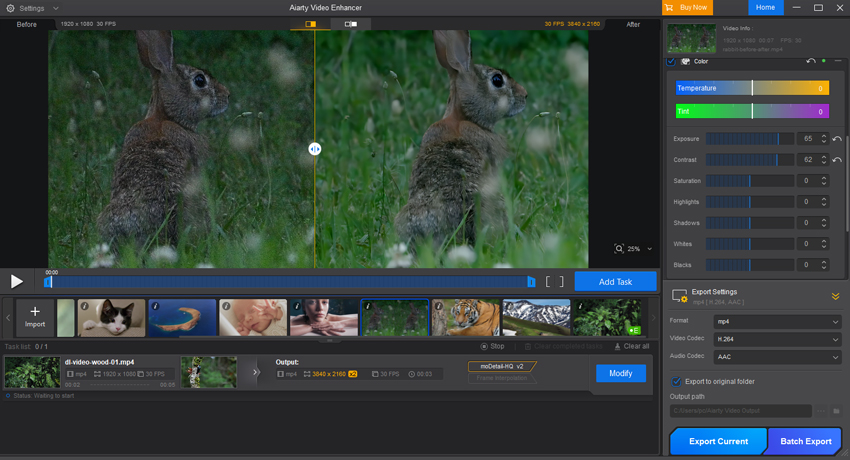Reset Exposure with its undo arrow
Image resolution: width=850 pixels, height=460 pixels.
click(x=837, y=139)
